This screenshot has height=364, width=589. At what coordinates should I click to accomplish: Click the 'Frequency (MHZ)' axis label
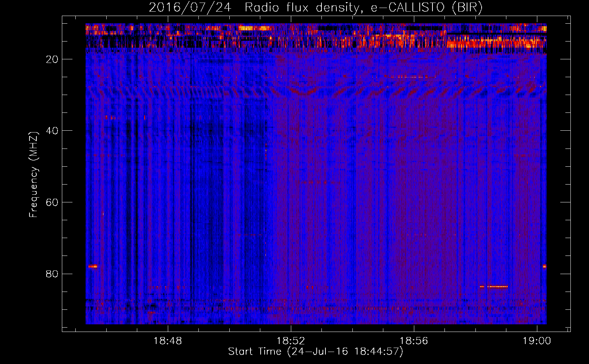click(x=33, y=175)
